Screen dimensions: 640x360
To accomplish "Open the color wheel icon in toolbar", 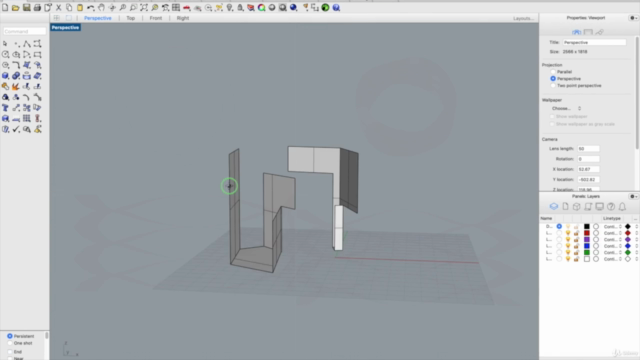I will click(261, 8).
